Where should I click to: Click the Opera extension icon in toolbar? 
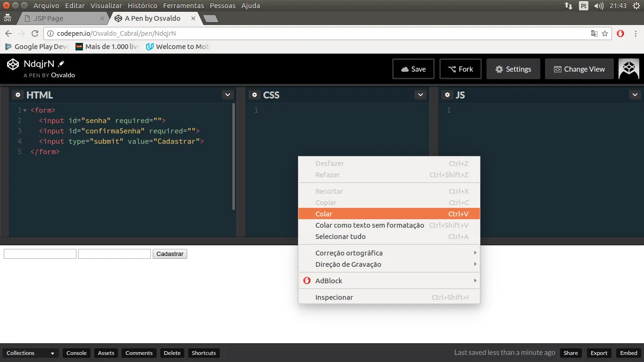[620, 33]
